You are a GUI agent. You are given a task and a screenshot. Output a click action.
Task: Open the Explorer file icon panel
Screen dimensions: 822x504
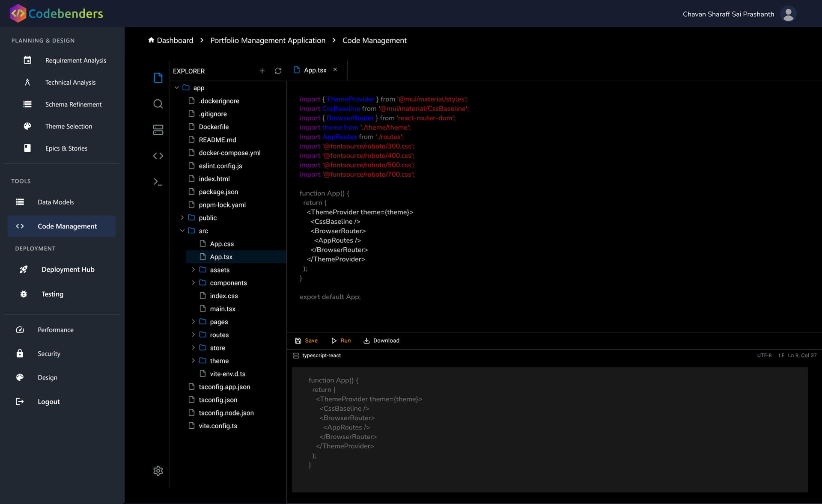[x=158, y=77]
